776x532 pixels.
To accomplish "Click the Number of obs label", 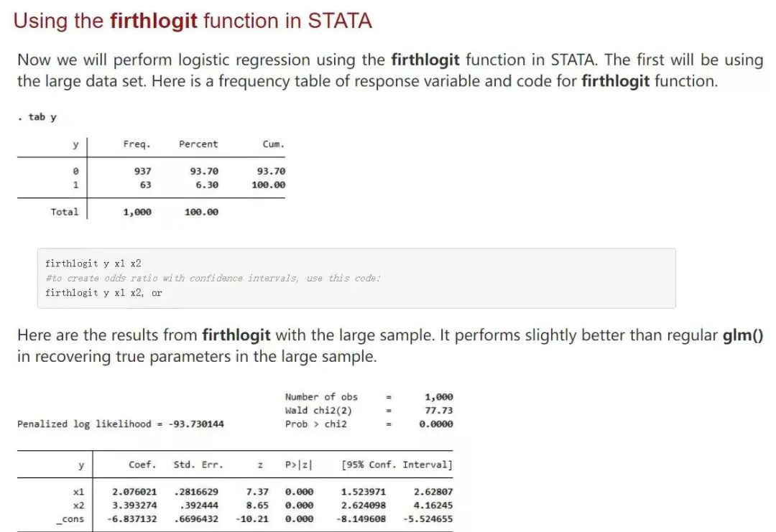I will (x=321, y=396).
